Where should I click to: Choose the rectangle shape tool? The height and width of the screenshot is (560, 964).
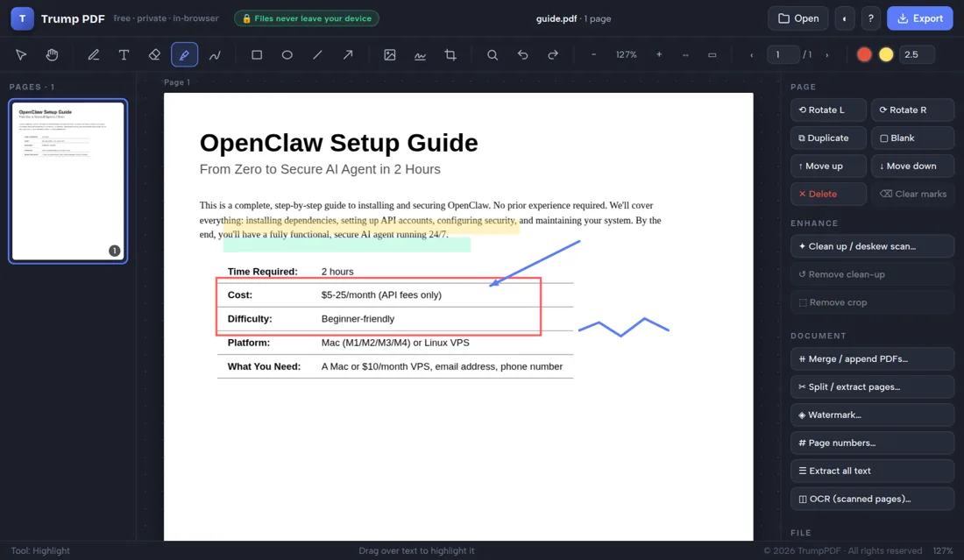(257, 54)
